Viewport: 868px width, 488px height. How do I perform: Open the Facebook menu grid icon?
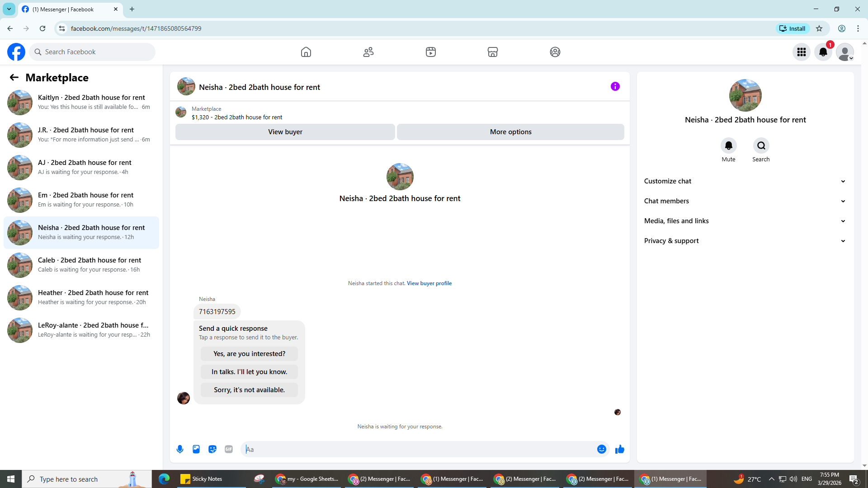(802, 52)
